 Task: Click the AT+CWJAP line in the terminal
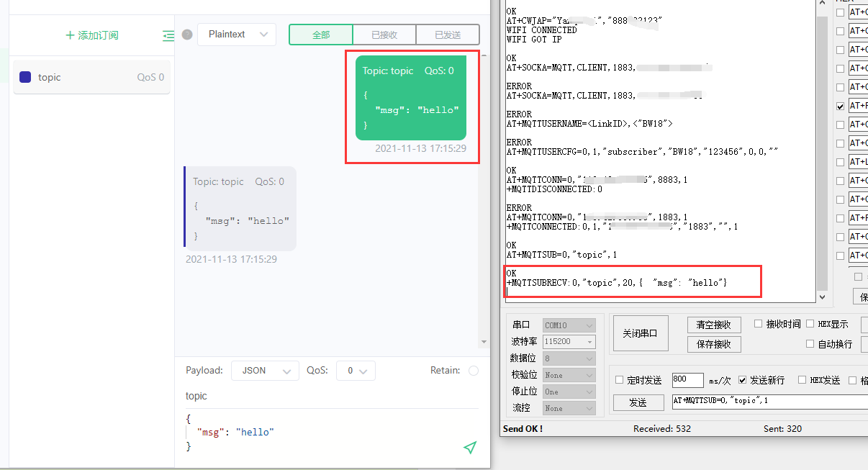pyautogui.click(x=584, y=21)
